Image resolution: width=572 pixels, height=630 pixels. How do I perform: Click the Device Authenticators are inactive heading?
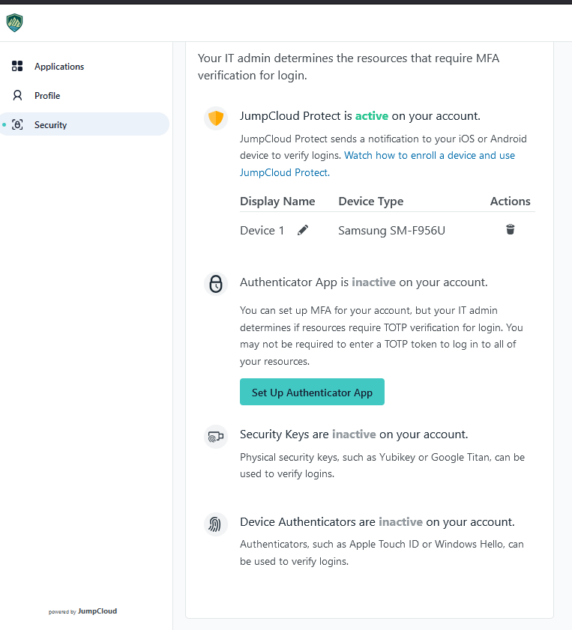click(x=377, y=522)
